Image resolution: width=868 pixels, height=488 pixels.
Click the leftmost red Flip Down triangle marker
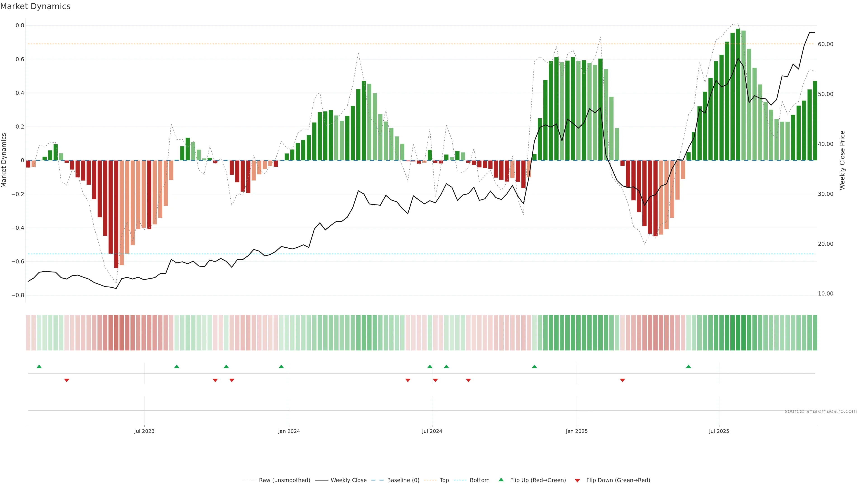67,380
